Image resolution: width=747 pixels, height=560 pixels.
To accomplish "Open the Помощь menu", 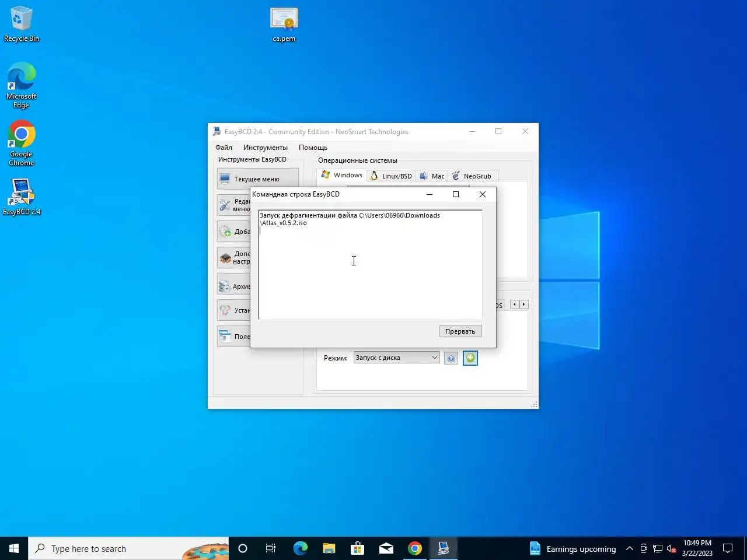I will [x=313, y=148].
